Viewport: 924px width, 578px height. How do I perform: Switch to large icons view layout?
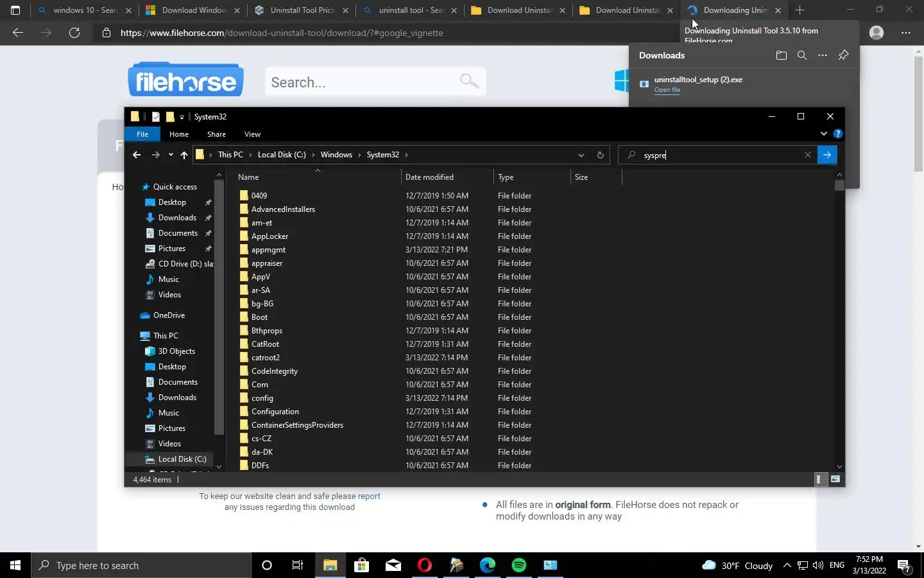point(835,479)
